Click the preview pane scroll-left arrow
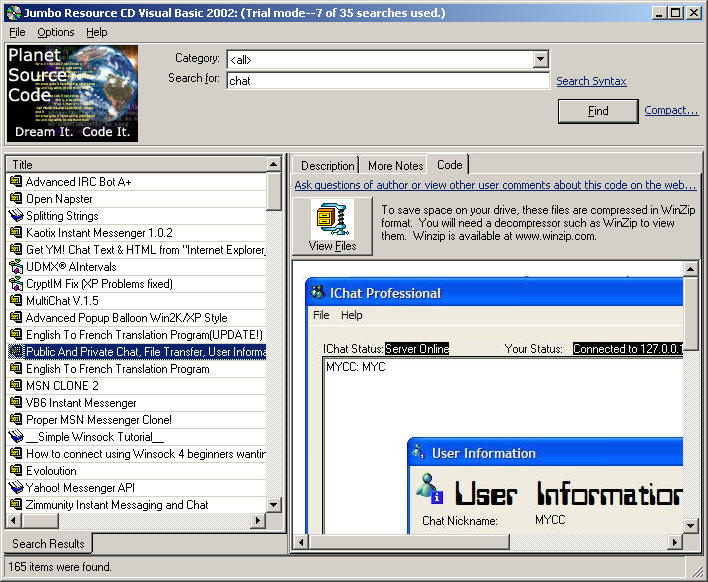 coord(301,541)
